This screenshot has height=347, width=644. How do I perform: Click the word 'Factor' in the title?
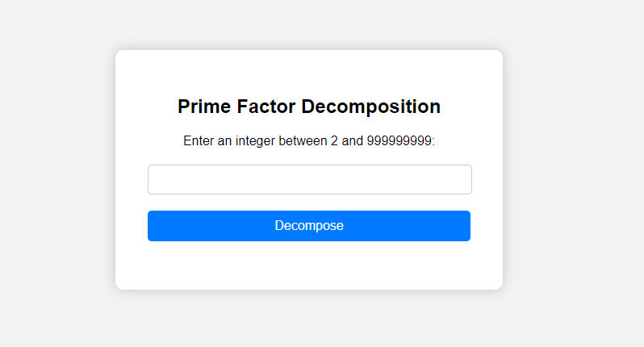coord(266,107)
